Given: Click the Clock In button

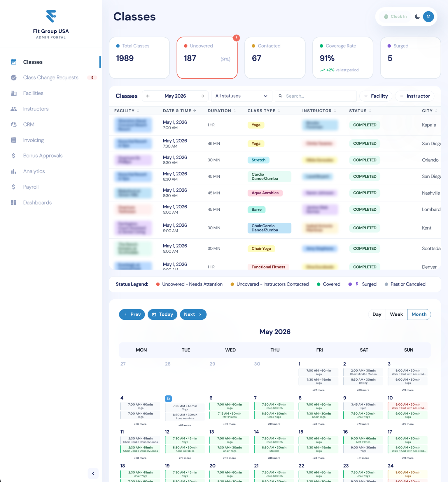Looking at the screenshot, I should (395, 17).
